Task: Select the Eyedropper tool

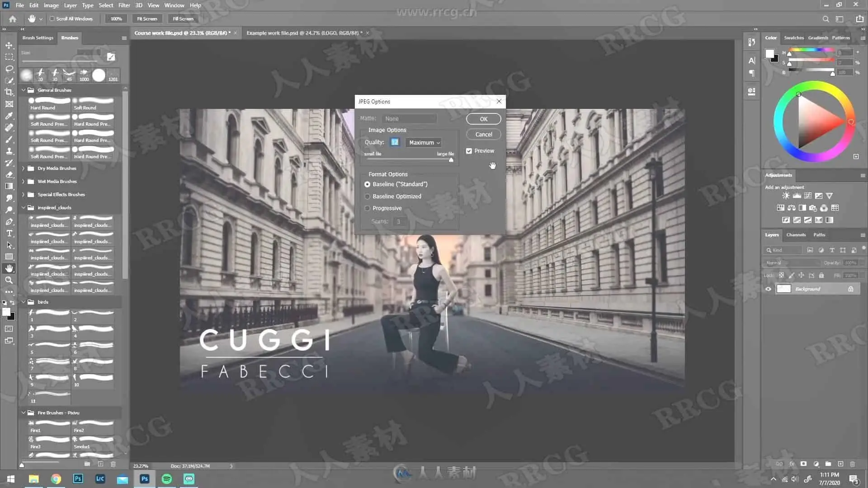Action: 9,116
